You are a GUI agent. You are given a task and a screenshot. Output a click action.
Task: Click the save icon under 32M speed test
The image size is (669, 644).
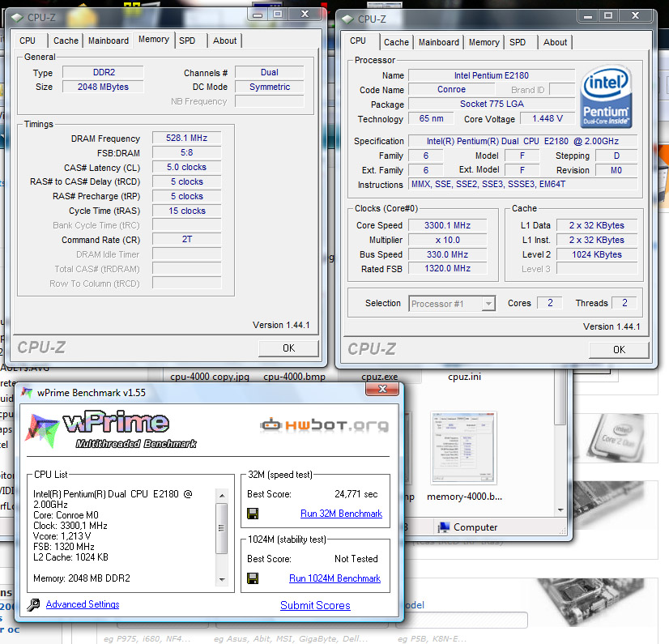253,514
